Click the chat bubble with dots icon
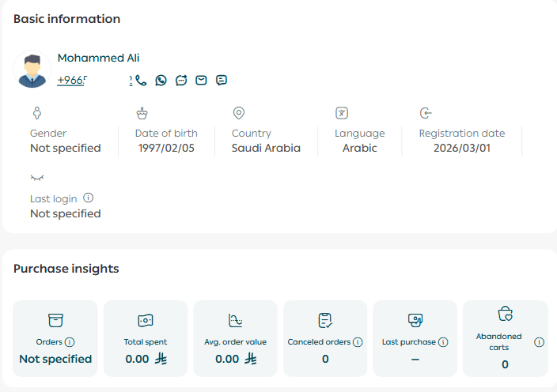This screenshot has height=392, width=557. [x=181, y=80]
